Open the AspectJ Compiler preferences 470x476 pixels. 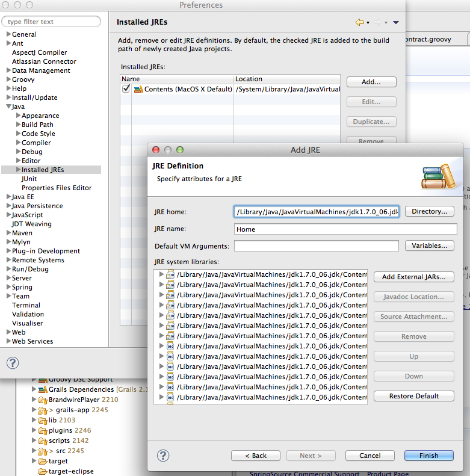click(x=40, y=52)
